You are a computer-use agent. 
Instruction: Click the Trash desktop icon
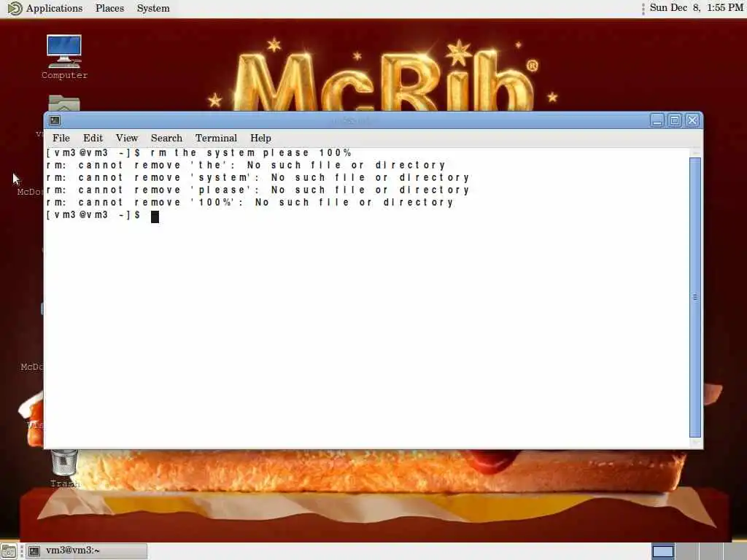[x=64, y=468]
